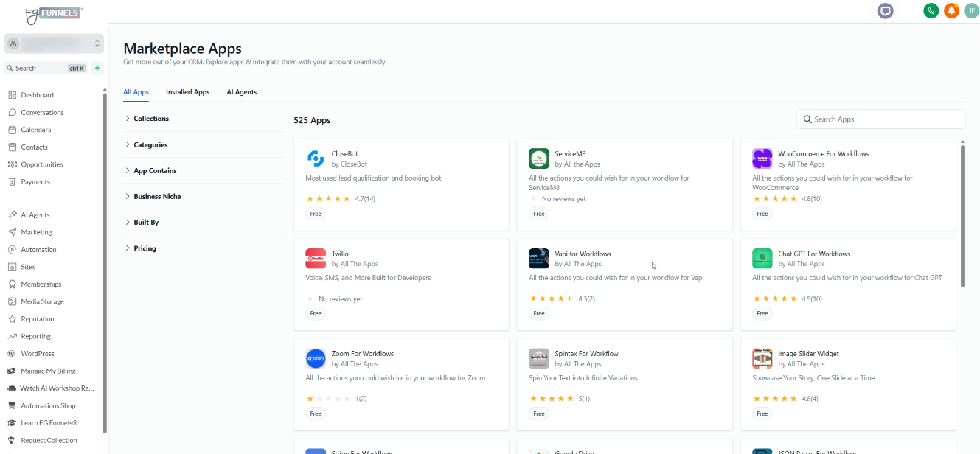Click the 525 Apps count text
The width and height of the screenshot is (980, 454).
[x=312, y=120]
